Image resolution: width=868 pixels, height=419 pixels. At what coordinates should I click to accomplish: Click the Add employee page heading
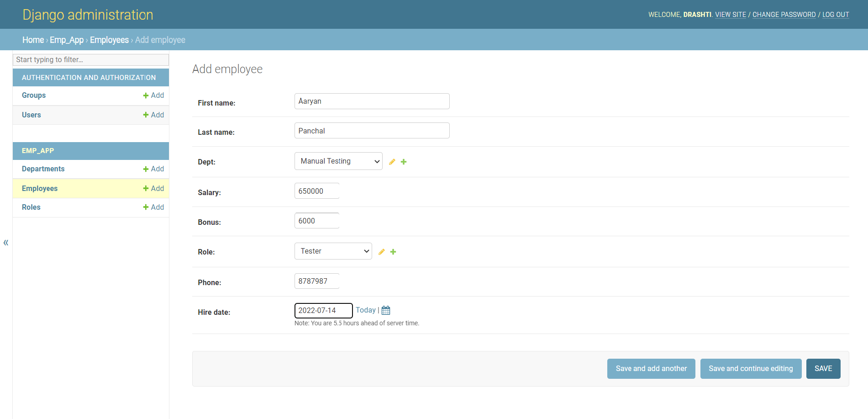(227, 69)
